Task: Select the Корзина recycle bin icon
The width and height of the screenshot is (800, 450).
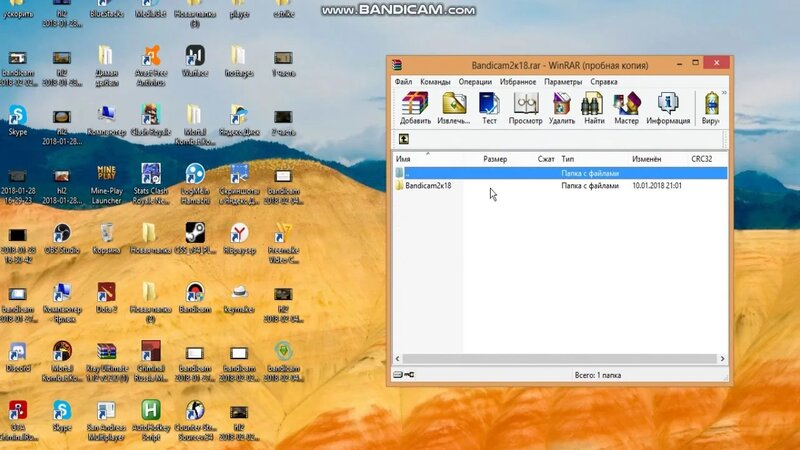Action: (x=106, y=239)
